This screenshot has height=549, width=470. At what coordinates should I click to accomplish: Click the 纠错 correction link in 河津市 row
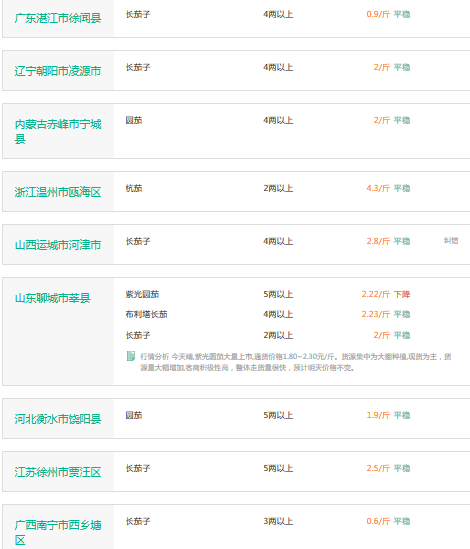click(451, 241)
